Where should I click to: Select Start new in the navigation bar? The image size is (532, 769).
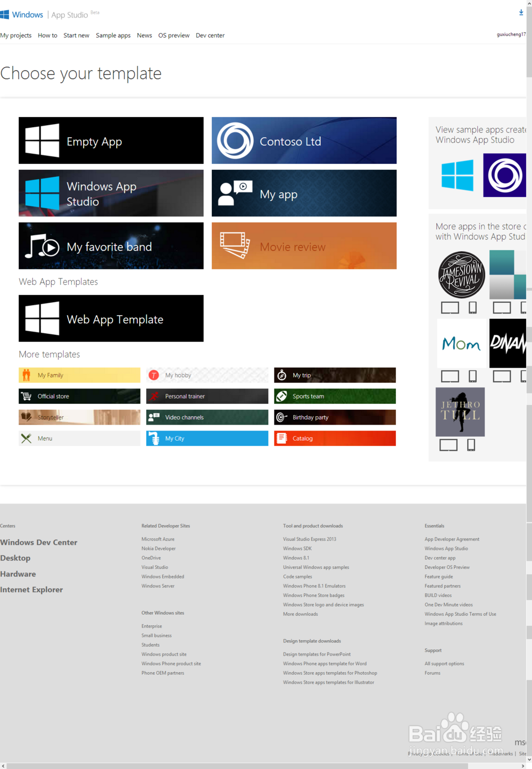coord(76,36)
